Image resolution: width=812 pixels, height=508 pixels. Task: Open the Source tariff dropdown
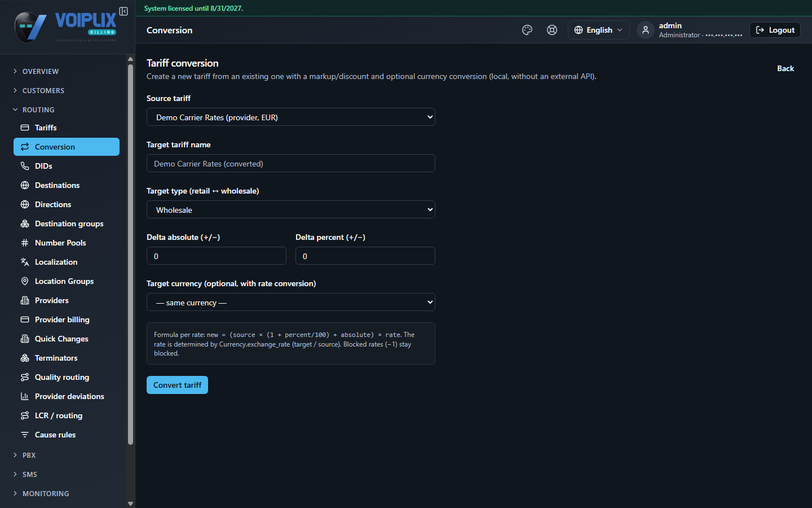(291, 117)
